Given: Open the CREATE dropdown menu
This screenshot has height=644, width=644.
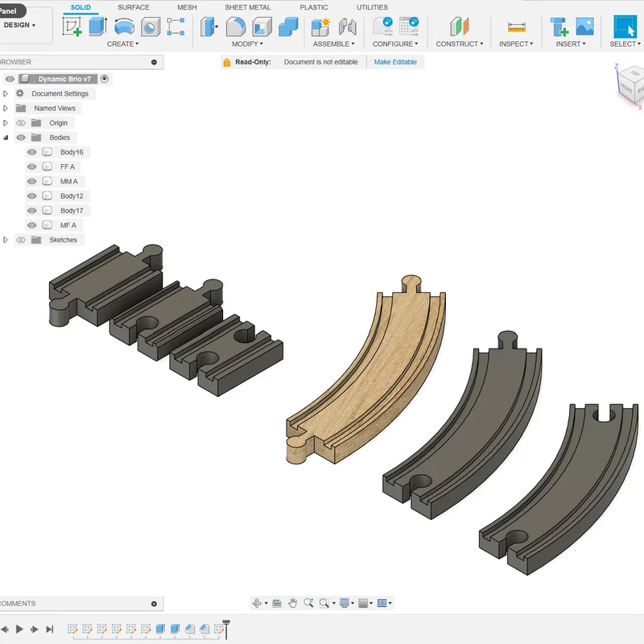Looking at the screenshot, I should click(x=123, y=44).
